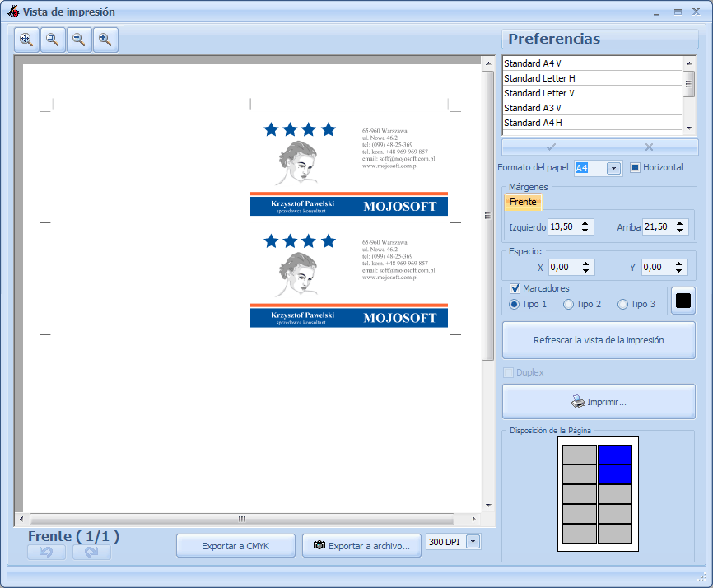Uncheck the Marcadores checkbox
The image size is (713, 588).
[x=515, y=288]
